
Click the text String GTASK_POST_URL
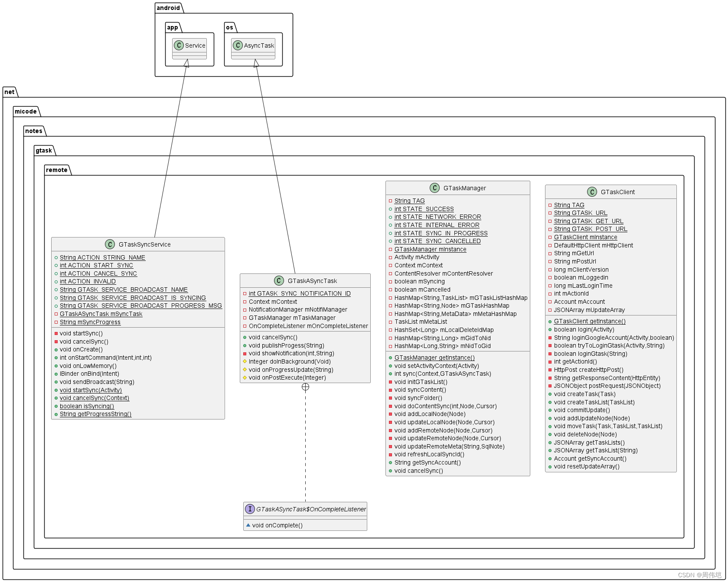591,229
